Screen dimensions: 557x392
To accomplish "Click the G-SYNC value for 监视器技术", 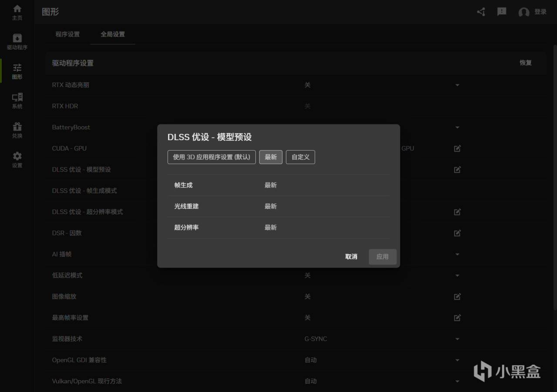I will (316, 339).
